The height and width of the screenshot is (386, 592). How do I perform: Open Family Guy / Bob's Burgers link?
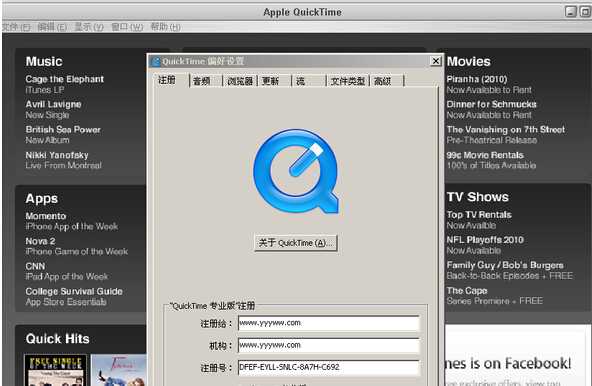[x=510, y=270]
